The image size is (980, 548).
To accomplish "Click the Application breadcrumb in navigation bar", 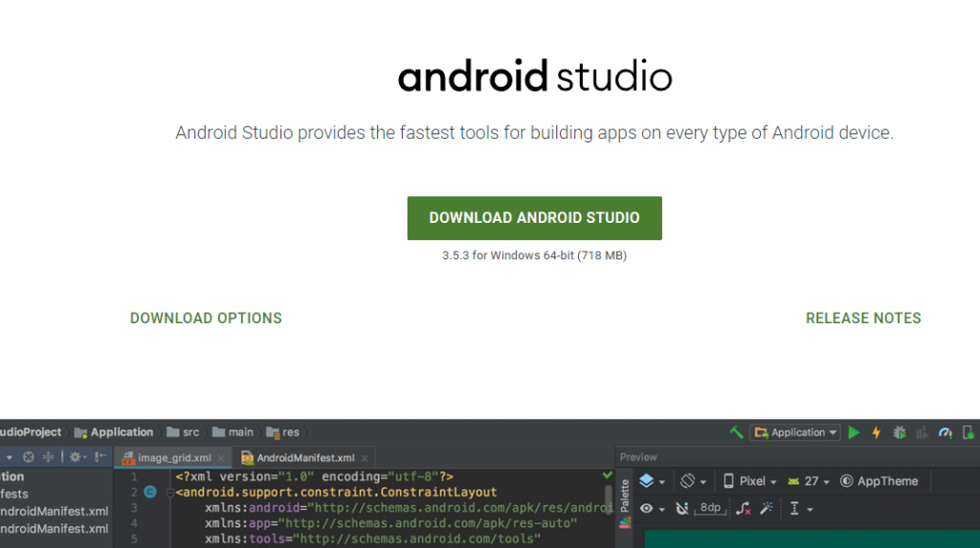I will coord(114,432).
